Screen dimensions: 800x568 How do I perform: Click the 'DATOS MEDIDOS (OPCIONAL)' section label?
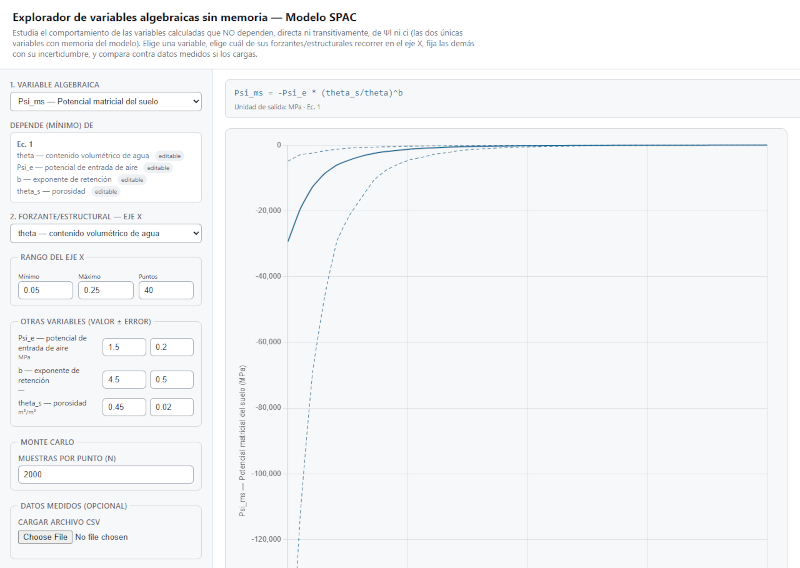pyautogui.click(x=73, y=506)
